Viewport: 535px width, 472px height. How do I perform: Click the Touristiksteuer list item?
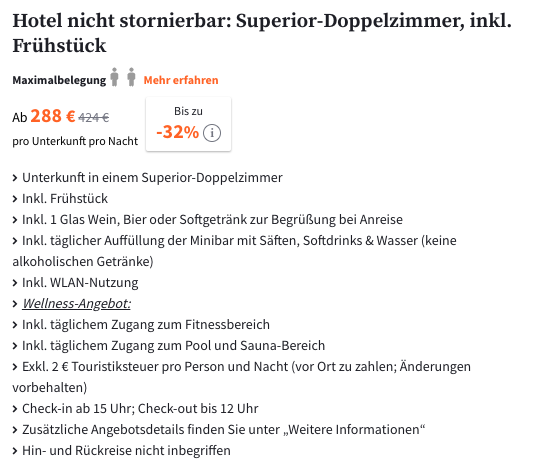coord(242,377)
